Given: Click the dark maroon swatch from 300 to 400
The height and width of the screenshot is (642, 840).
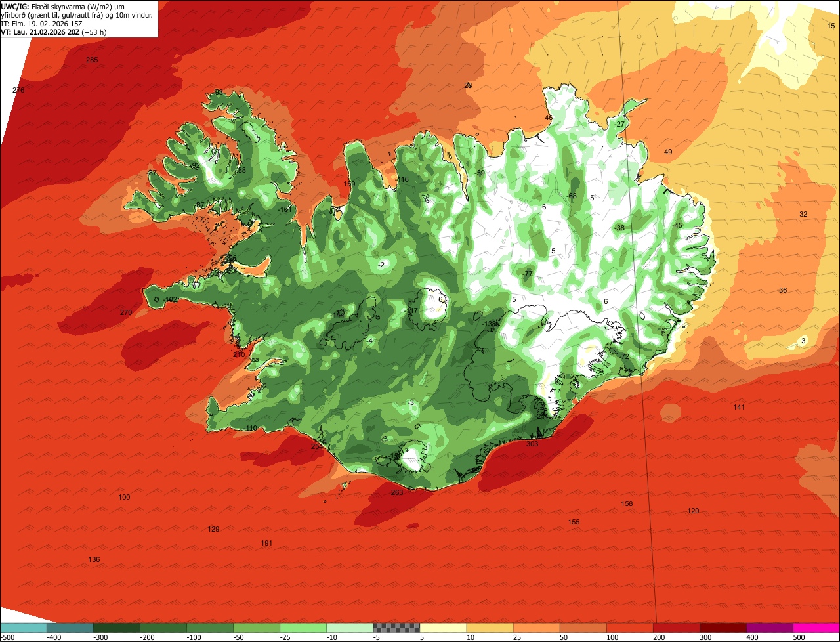Looking at the screenshot, I should [723, 627].
